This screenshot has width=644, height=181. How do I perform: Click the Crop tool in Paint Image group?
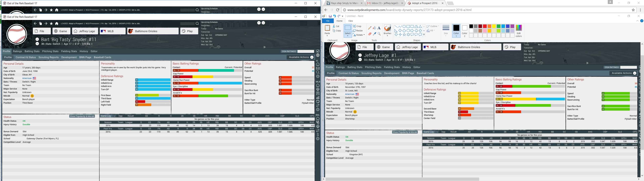point(357,26)
